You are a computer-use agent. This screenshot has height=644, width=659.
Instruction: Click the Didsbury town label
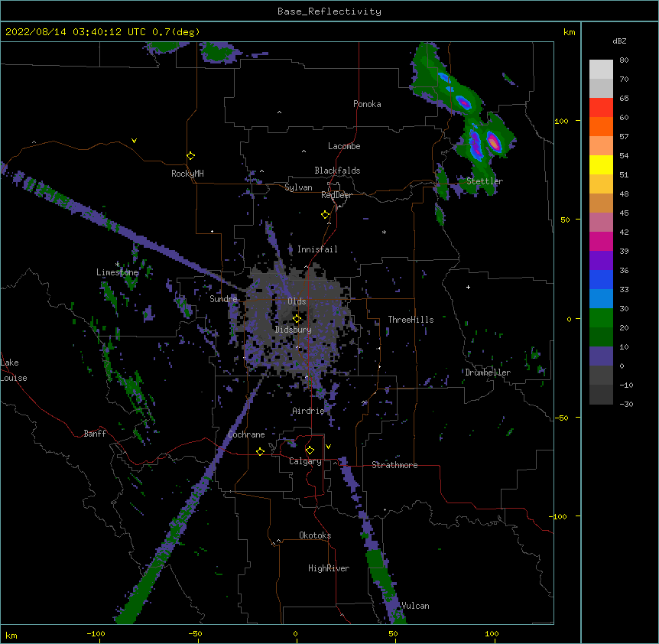(x=294, y=330)
